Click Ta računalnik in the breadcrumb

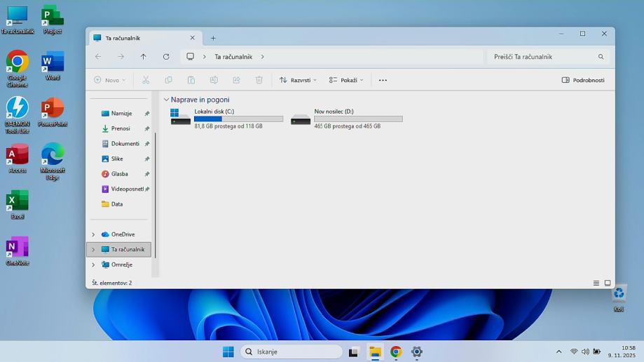point(233,57)
